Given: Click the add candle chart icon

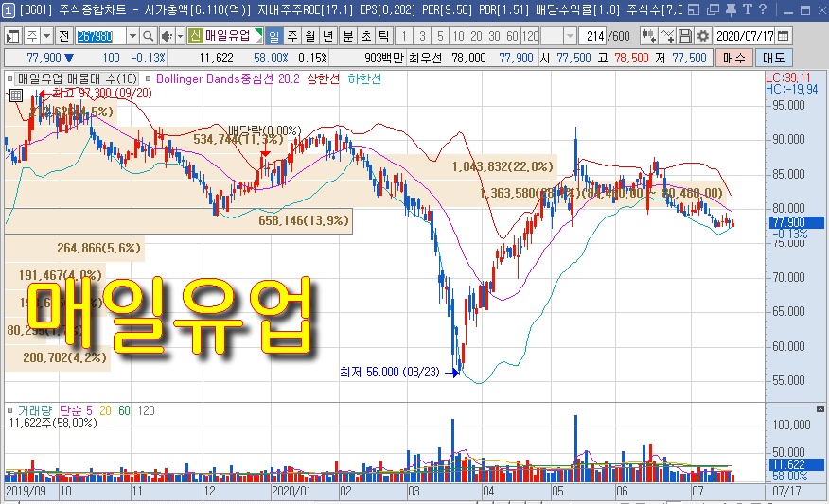Looking at the screenshot, I should [648, 37].
